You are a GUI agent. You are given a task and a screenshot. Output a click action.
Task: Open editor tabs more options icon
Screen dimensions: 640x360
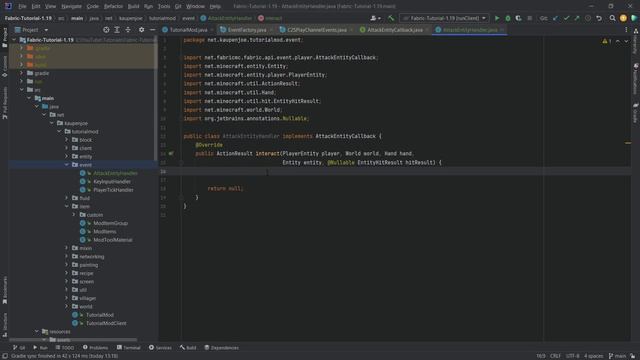626,30
